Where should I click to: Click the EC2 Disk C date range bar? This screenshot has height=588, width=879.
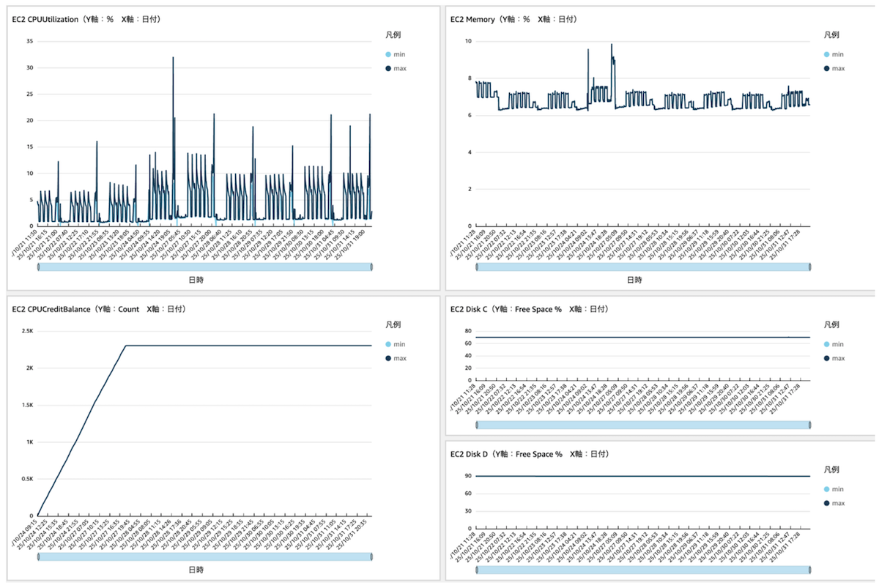pos(643,425)
